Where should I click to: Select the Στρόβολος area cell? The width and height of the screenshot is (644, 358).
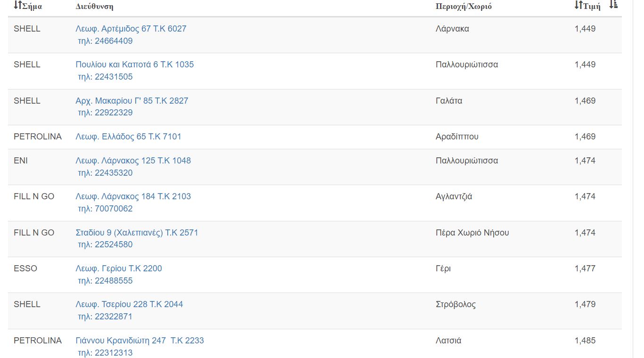tap(456, 304)
